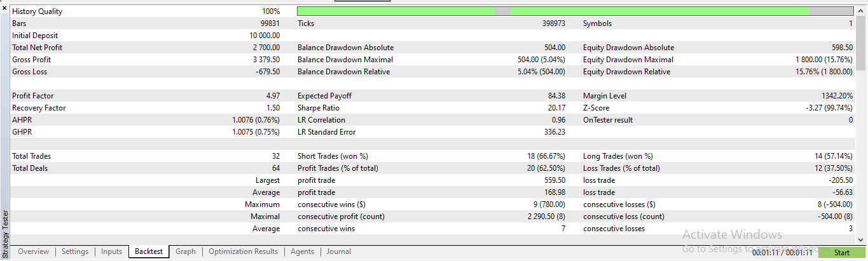Select the largest profit trade value 559.50
Viewport: 868px width, 261px height.
555,180
